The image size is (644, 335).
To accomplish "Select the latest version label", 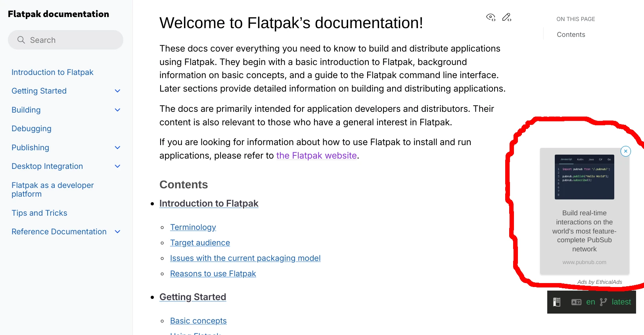I will click(x=621, y=302).
